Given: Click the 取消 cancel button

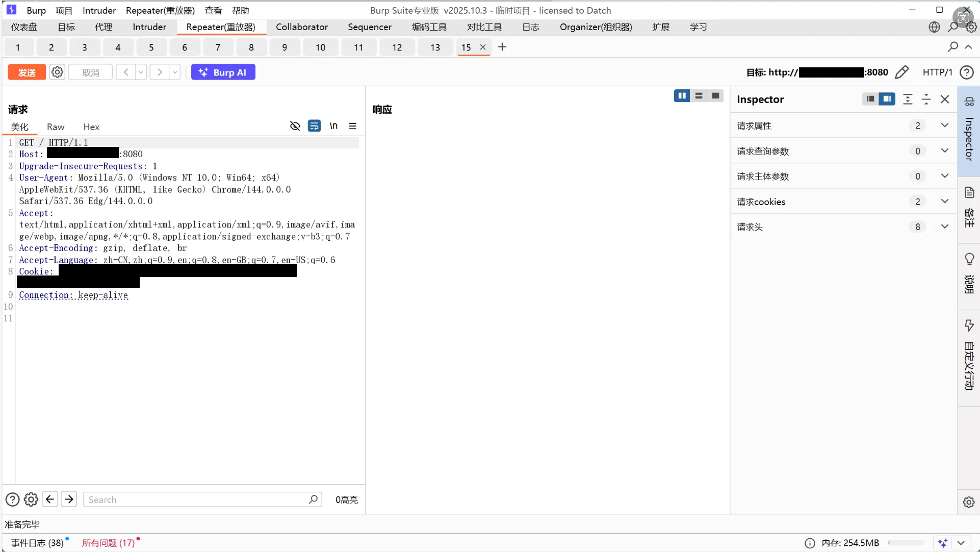Looking at the screenshot, I should [x=91, y=72].
